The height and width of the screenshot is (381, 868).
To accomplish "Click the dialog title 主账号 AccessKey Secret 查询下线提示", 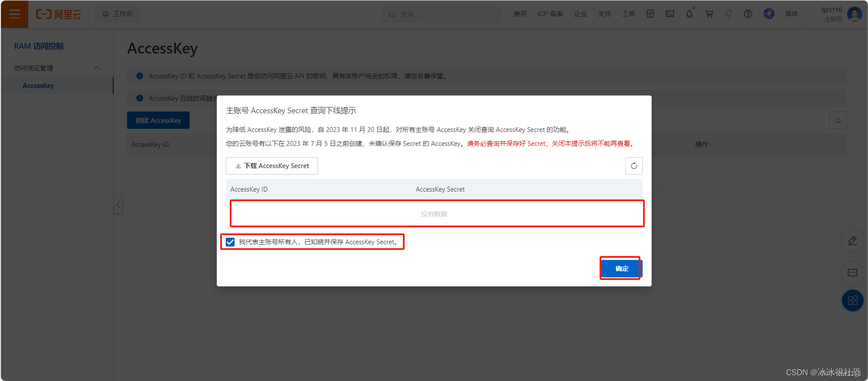I will tap(291, 111).
